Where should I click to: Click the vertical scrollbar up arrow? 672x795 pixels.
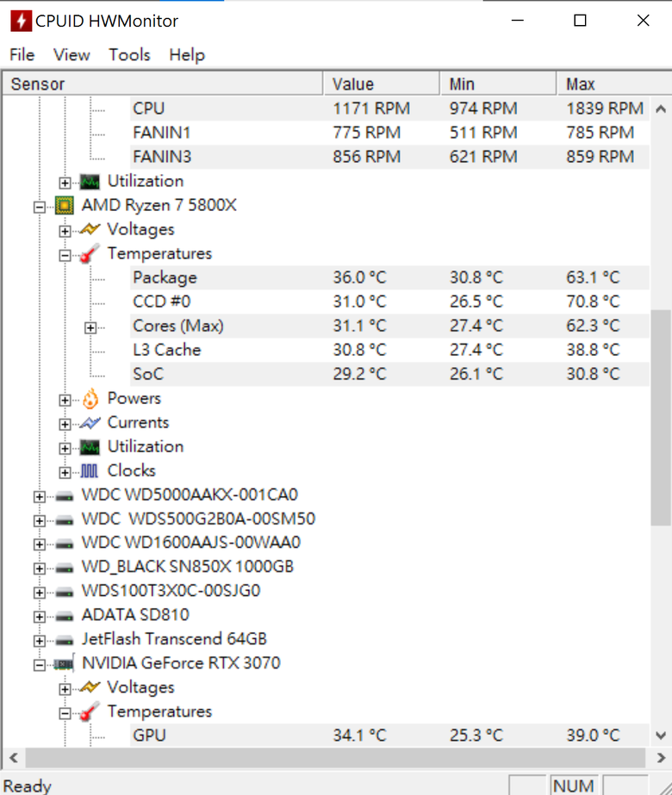pos(660,109)
